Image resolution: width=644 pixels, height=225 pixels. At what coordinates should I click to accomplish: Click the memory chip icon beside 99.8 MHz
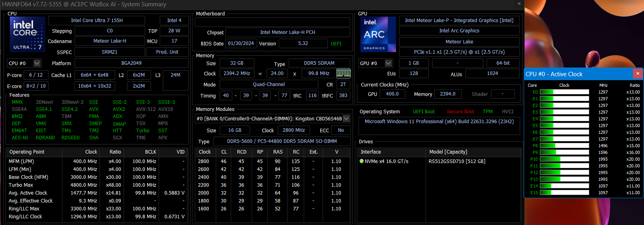(343, 73)
